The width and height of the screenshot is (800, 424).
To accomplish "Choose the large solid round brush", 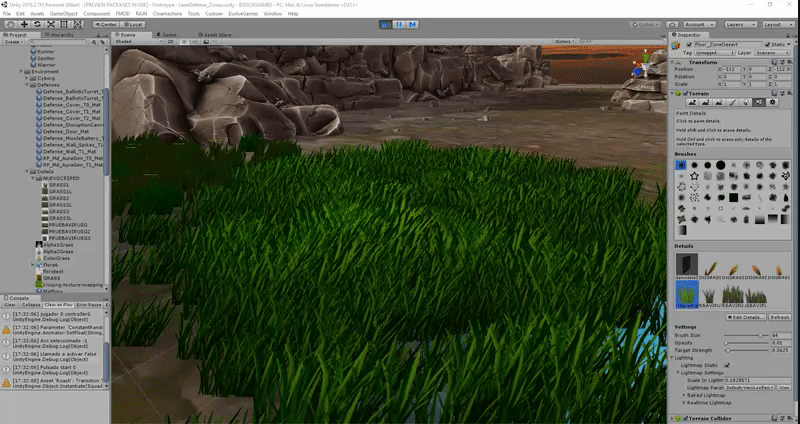I will click(720, 165).
